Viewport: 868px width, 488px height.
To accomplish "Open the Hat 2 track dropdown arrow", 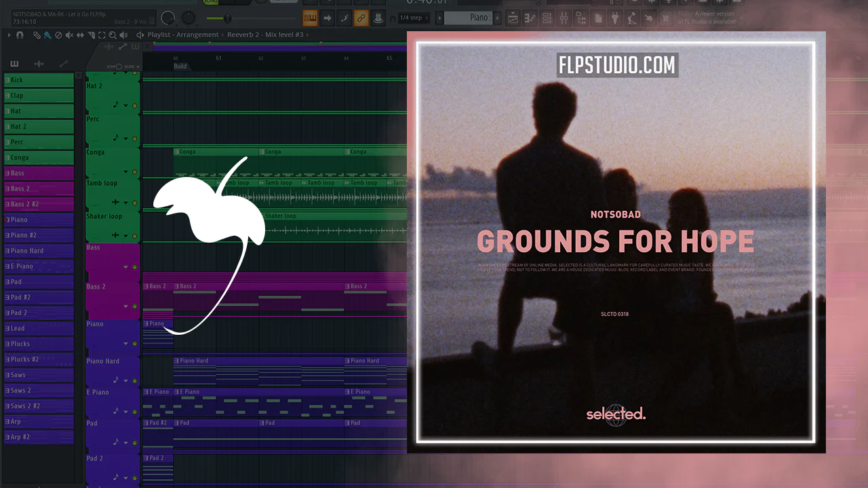I will click(125, 106).
